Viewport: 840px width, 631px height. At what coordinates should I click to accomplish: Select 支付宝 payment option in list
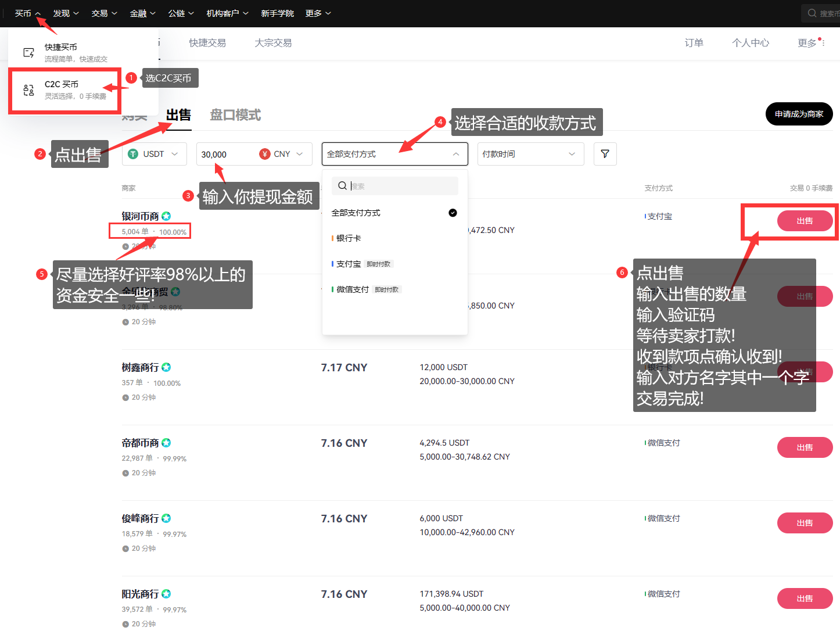[349, 264]
